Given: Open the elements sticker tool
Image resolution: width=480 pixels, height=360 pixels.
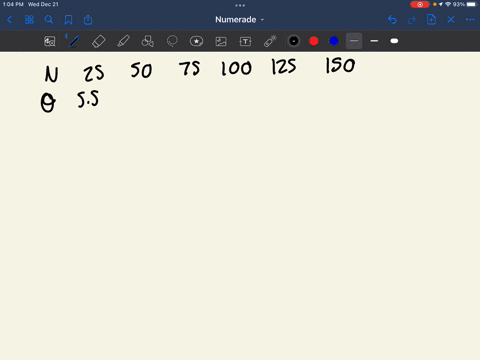Looking at the screenshot, I should tap(196, 41).
